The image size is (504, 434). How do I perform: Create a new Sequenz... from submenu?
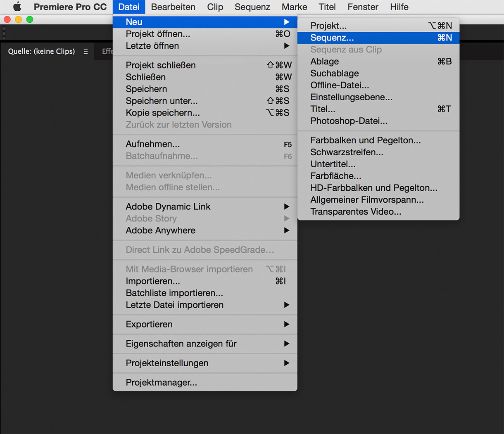(x=378, y=38)
